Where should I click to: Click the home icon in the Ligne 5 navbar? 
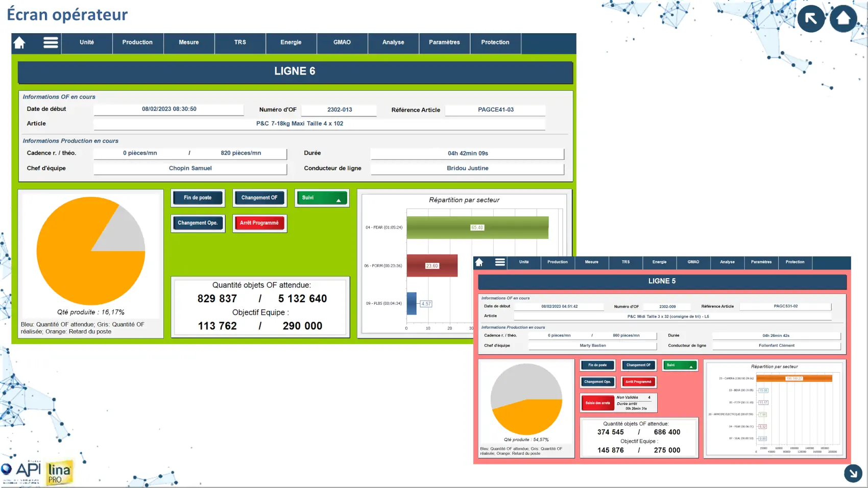click(x=479, y=262)
